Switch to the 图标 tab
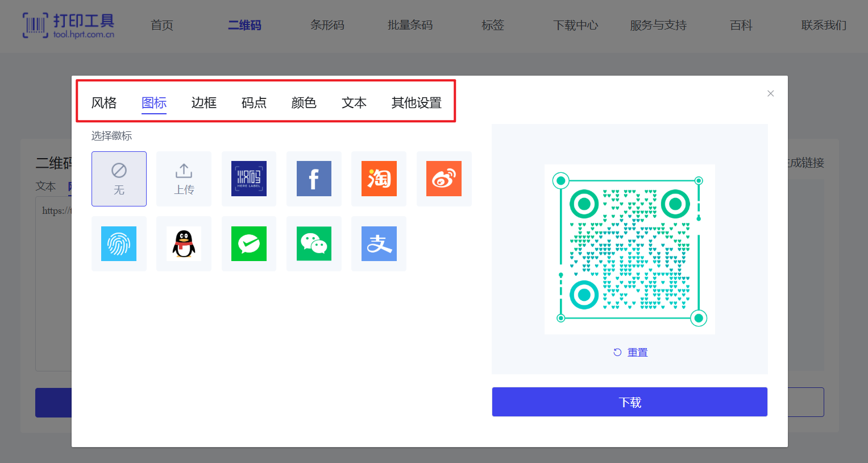 coord(154,103)
